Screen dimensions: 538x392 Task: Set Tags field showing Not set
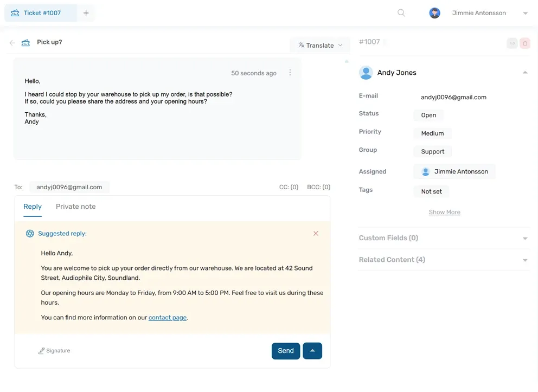pos(431,191)
